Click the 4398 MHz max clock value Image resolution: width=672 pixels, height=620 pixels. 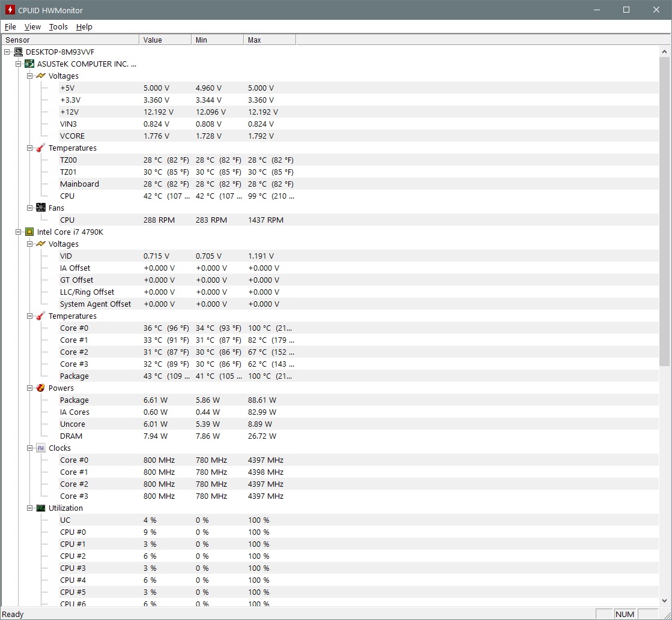tap(265, 472)
